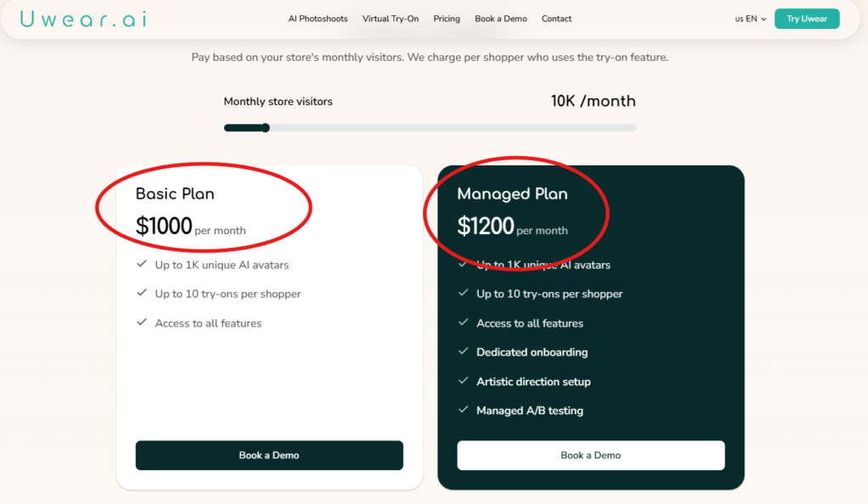Click checkmark beside "Up to 1K unique AI avatars" in Basic Plan
Screen dimensions: 868x504
[142, 265]
